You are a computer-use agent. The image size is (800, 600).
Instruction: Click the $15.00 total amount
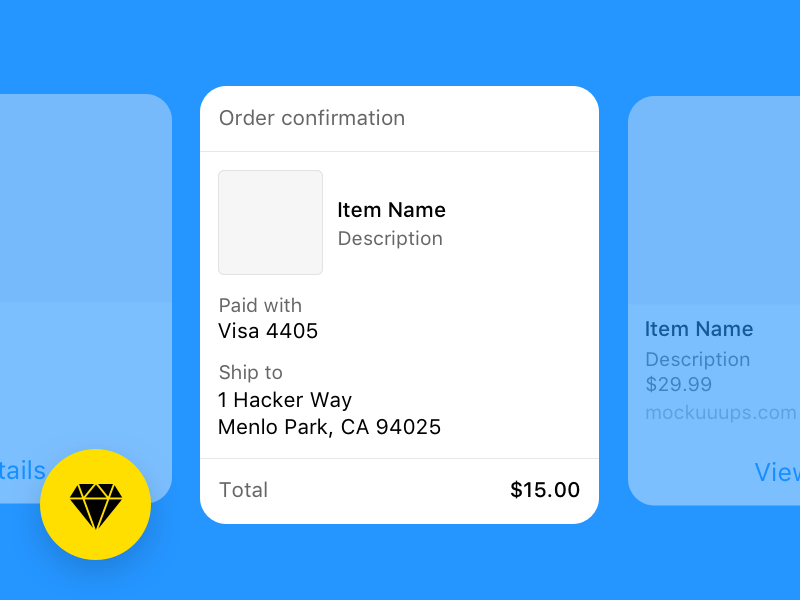(544, 490)
